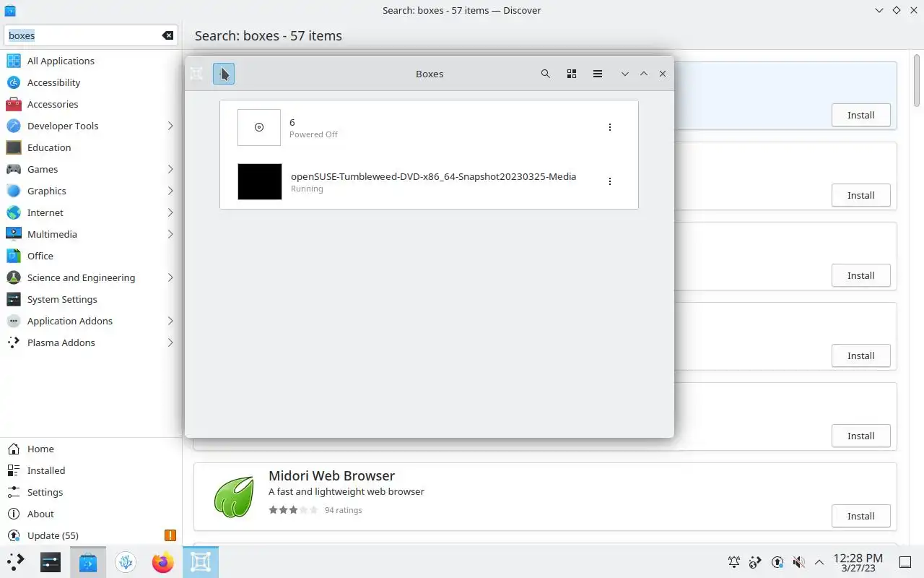Click the Games controller icon
Image resolution: width=924 pixels, height=578 pixels.
(x=14, y=169)
